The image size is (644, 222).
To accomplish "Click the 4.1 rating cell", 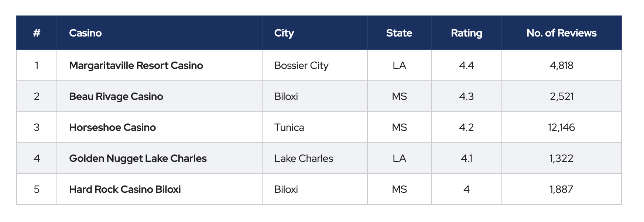I will [x=466, y=159].
